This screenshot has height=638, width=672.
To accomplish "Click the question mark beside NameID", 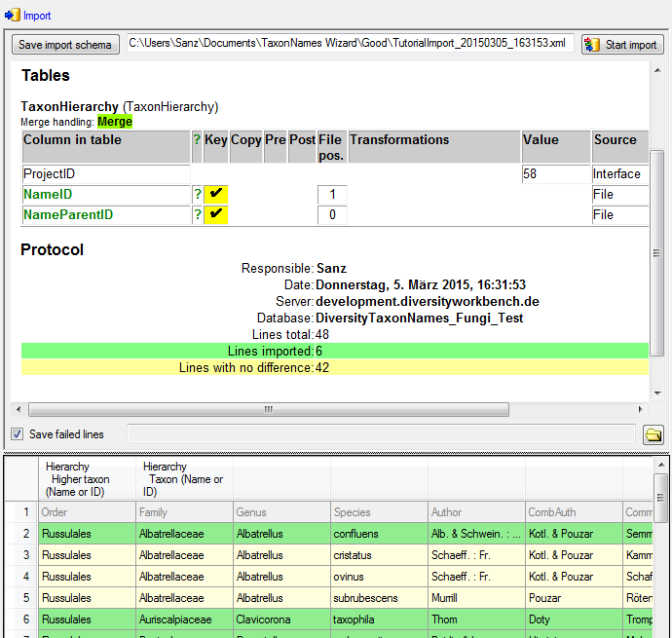I will coord(197,195).
